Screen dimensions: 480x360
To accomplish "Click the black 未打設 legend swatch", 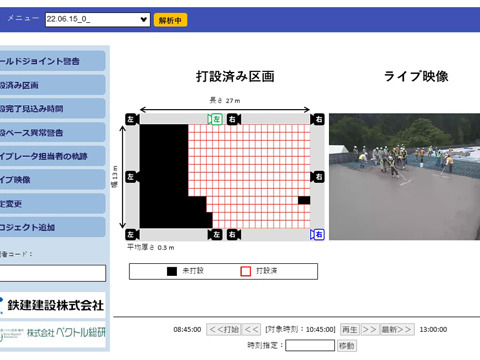I will [172, 271].
